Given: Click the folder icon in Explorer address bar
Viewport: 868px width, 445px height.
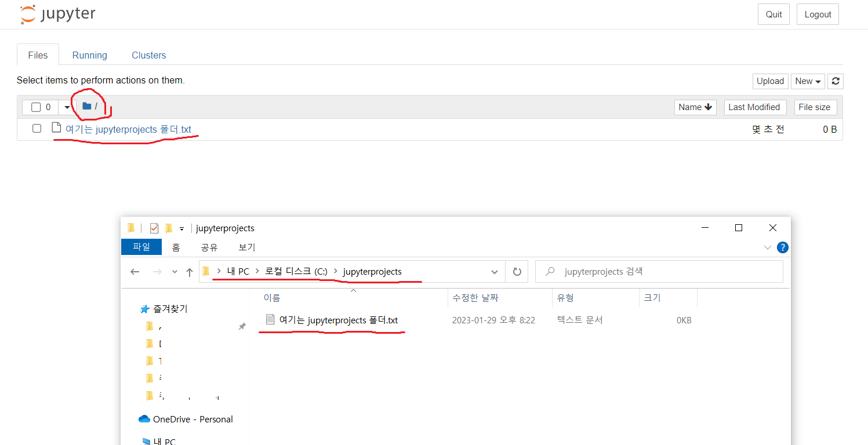Looking at the screenshot, I should pos(206,271).
